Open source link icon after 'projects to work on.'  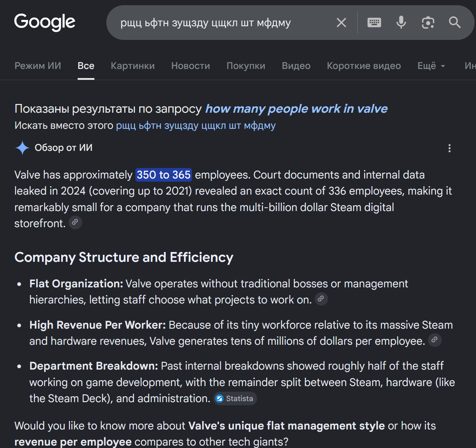pos(321,299)
